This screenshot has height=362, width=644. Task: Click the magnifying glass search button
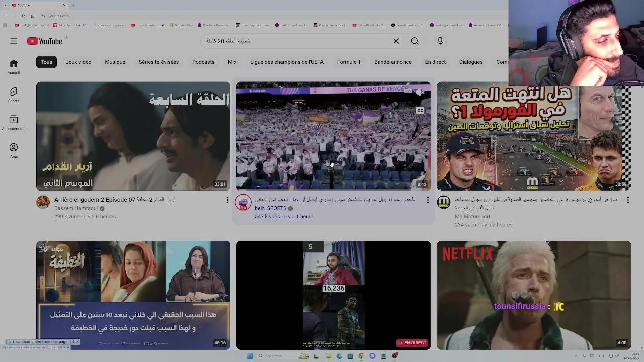tap(415, 41)
